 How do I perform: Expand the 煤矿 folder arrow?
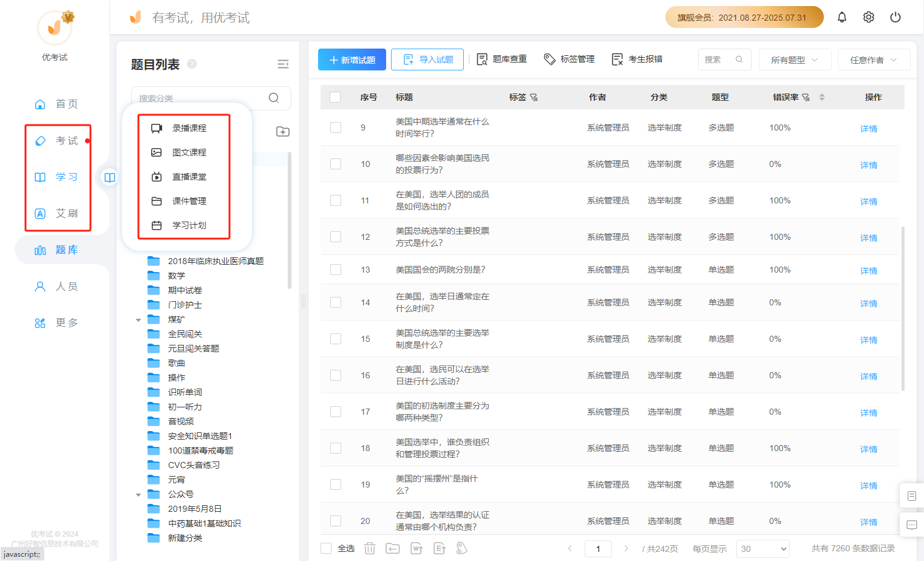138,320
